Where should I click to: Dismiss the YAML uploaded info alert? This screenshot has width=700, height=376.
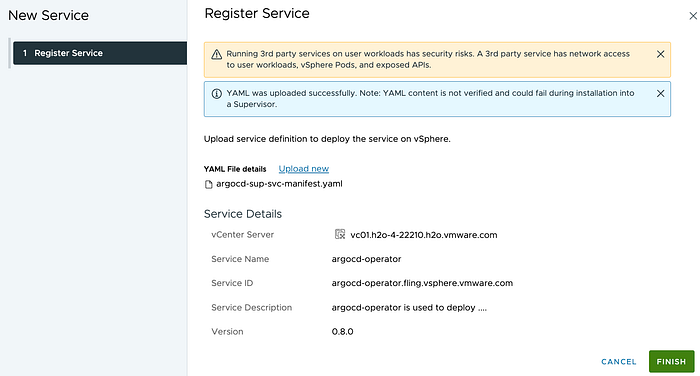(660, 93)
